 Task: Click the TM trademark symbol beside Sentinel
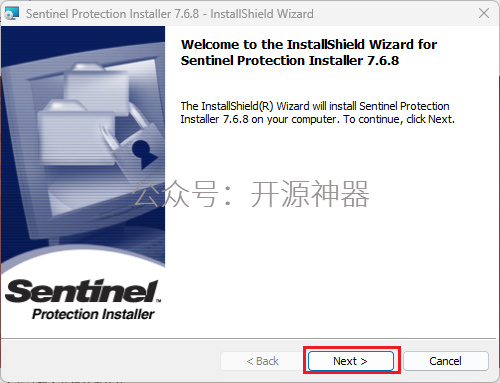tap(158, 300)
